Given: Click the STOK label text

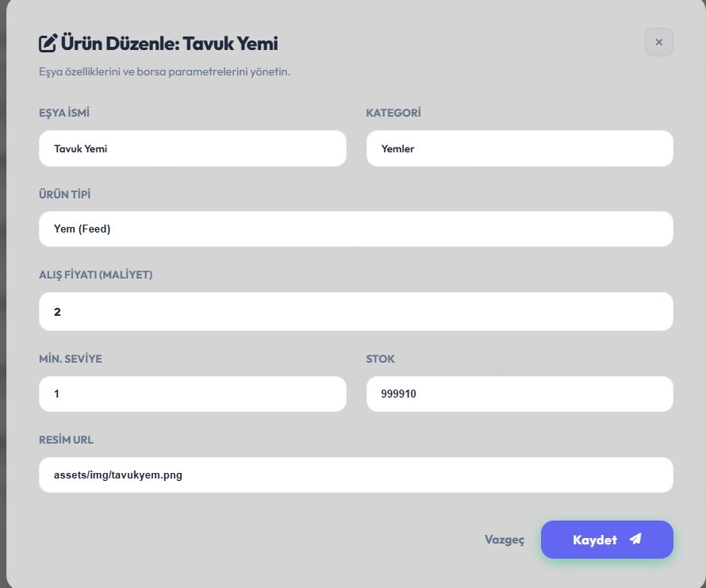Looking at the screenshot, I should 380,359.
